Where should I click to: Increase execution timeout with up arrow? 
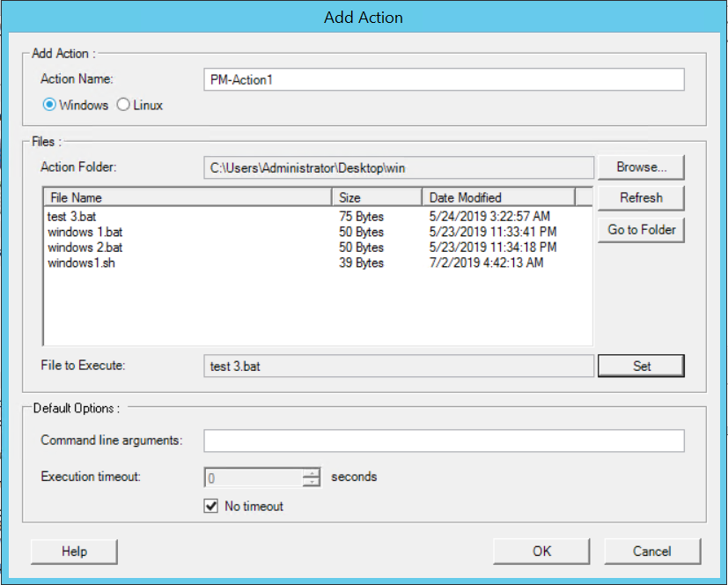312,472
